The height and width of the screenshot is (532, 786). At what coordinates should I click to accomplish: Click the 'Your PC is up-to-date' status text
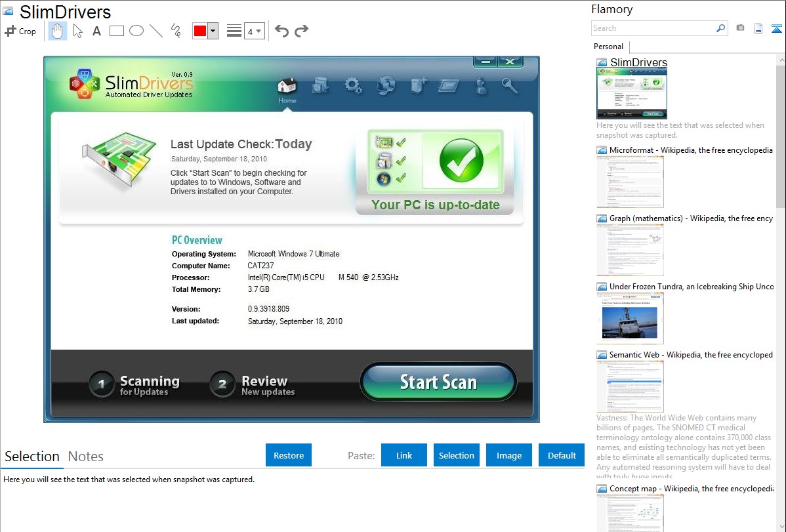pos(436,205)
